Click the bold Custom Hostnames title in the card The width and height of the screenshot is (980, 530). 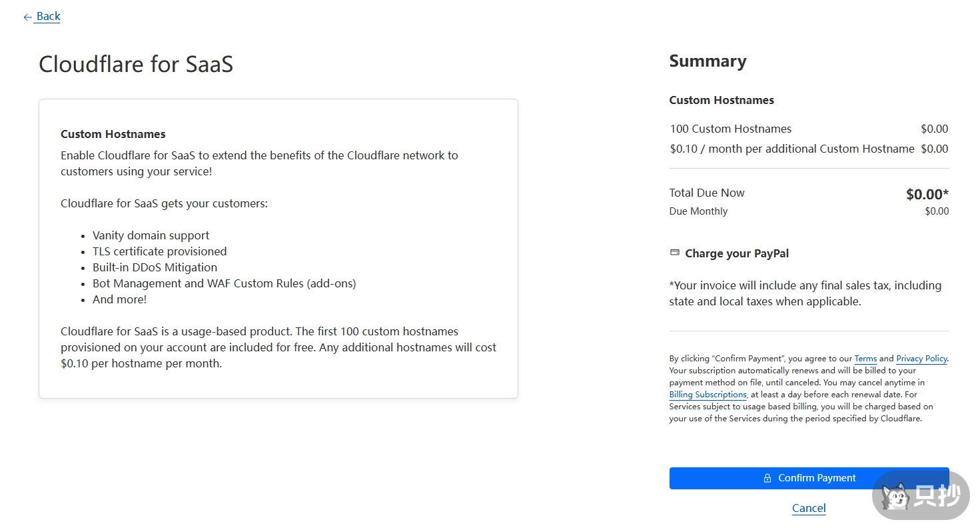coord(113,134)
